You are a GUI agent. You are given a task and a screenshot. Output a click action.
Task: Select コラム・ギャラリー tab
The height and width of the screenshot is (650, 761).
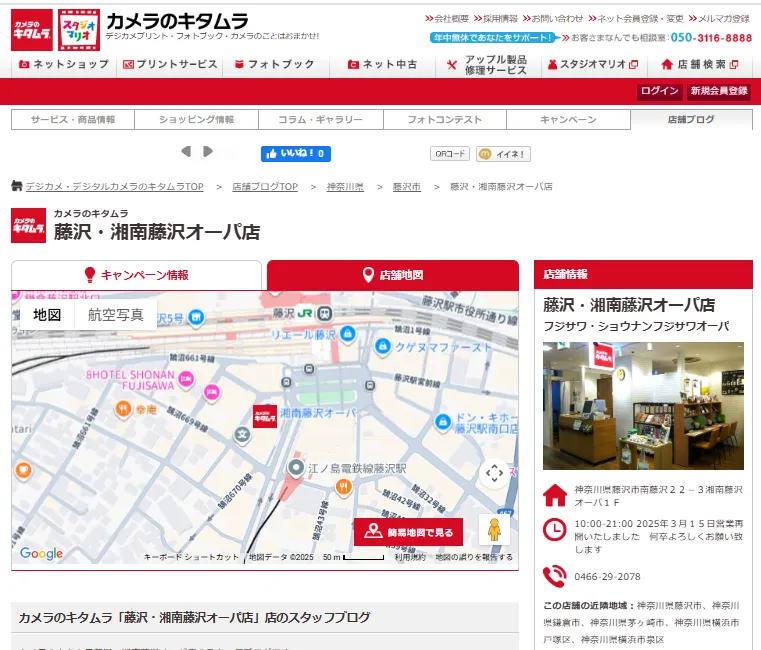click(320, 119)
